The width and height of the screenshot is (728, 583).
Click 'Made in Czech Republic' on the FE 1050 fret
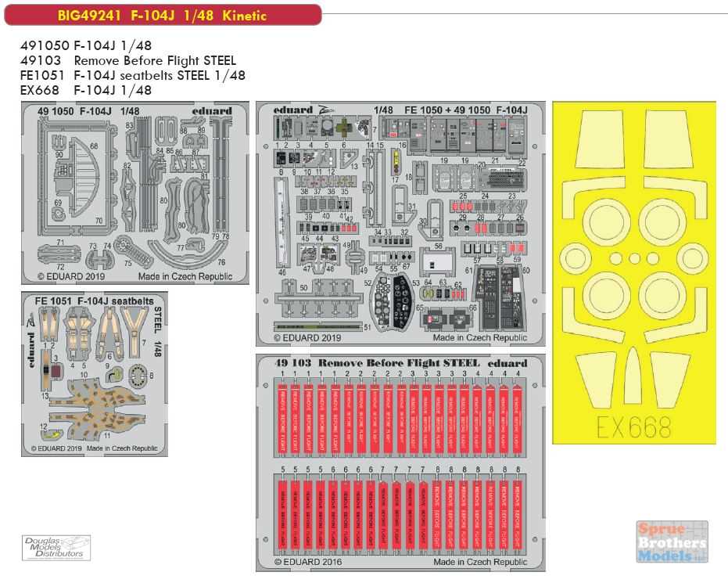(x=480, y=338)
